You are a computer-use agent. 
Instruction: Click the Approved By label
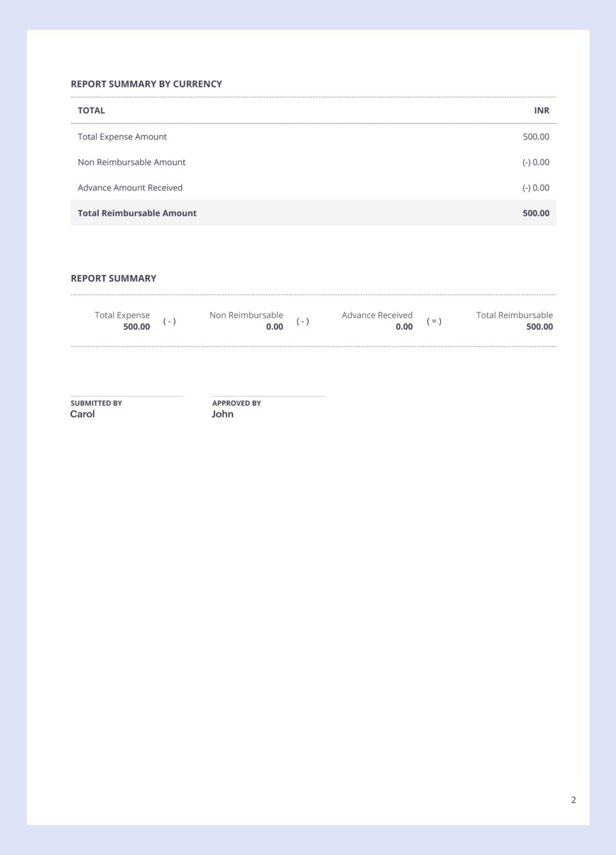pyautogui.click(x=236, y=403)
